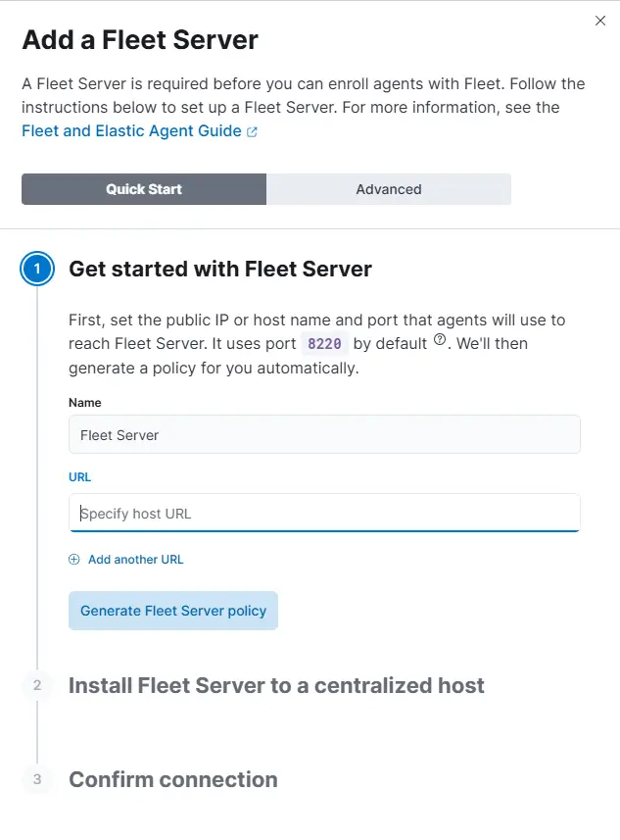
Task: Click into the Specify host URL field
Action: (x=324, y=513)
